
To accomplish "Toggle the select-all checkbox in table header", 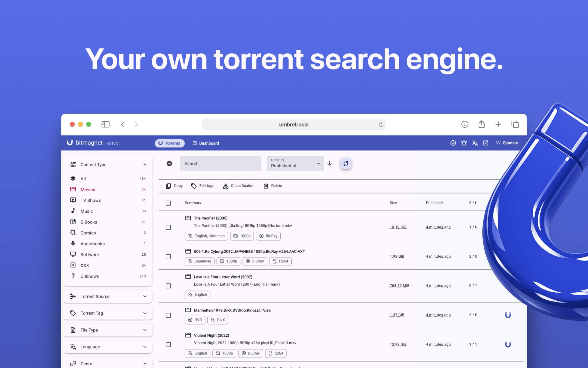I will click(168, 203).
